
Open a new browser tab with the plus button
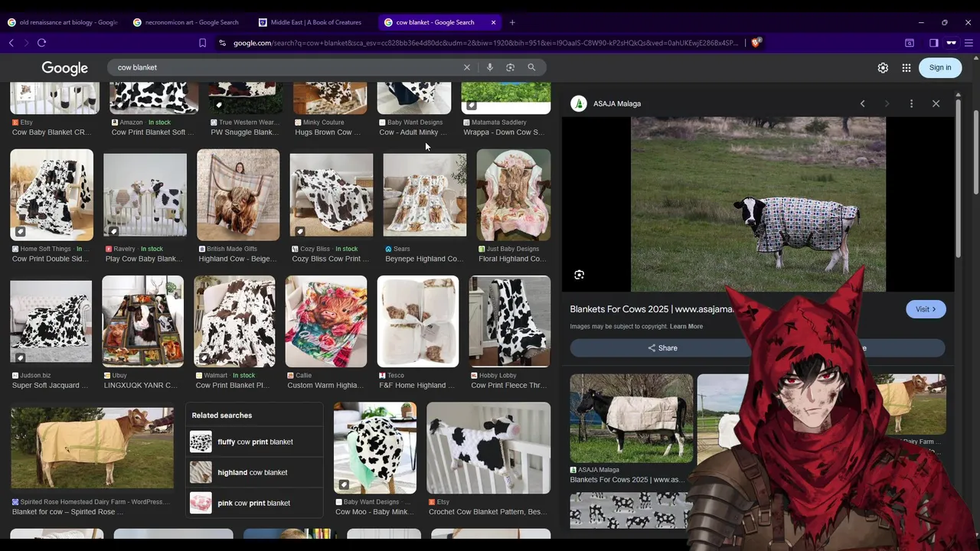(512, 22)
